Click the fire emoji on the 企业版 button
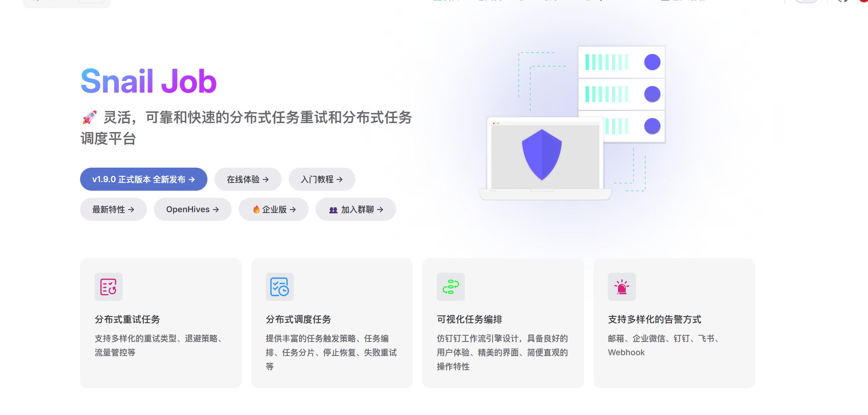 pos(257,209)
